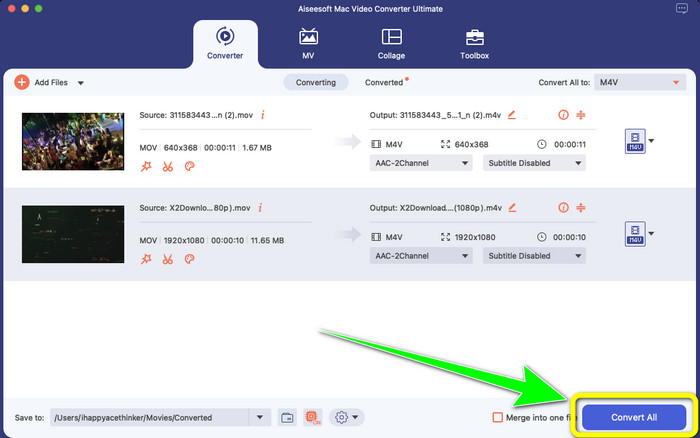Toggle hardware acceleration chip icon

[x=312, y=417]
